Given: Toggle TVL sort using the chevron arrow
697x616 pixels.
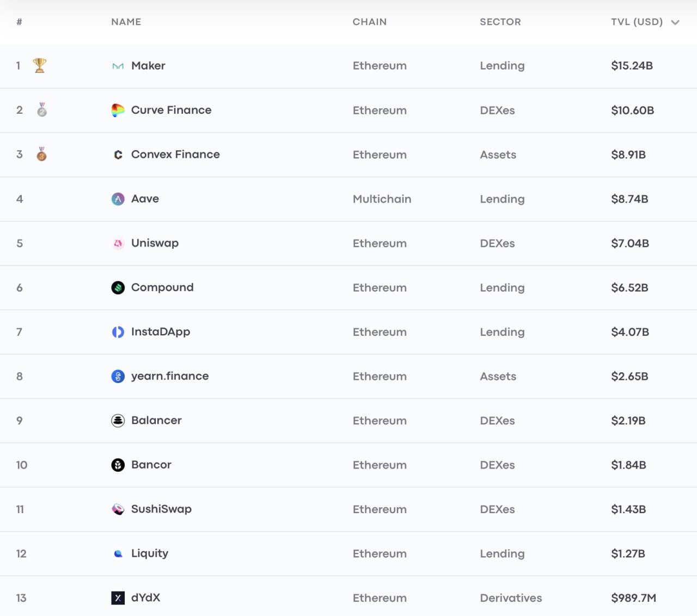Looking at the screenshot, I should coord(675,22).
